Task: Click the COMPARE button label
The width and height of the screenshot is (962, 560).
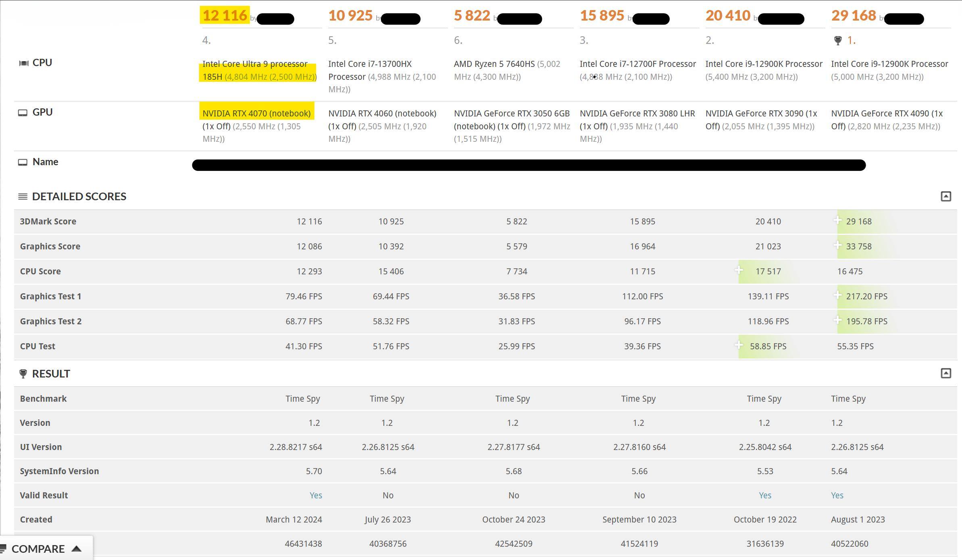Action: tap(38, 549)
